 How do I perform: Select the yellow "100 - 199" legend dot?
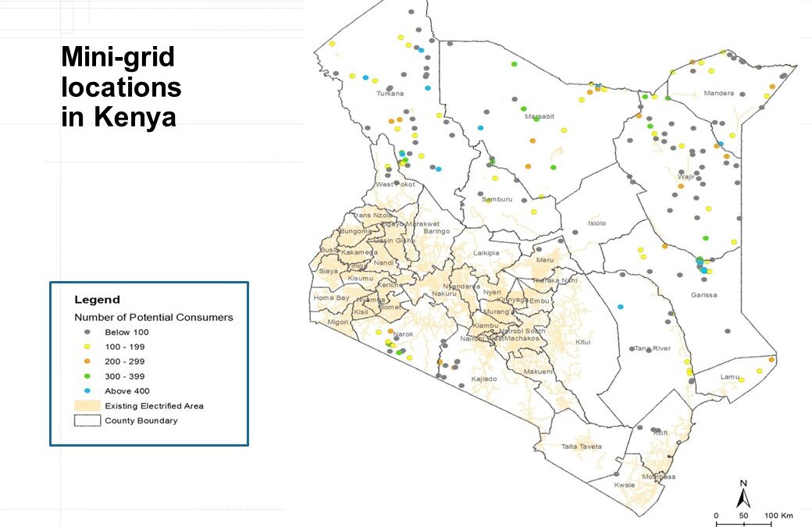pyautogui.click(x=88, y=347)
